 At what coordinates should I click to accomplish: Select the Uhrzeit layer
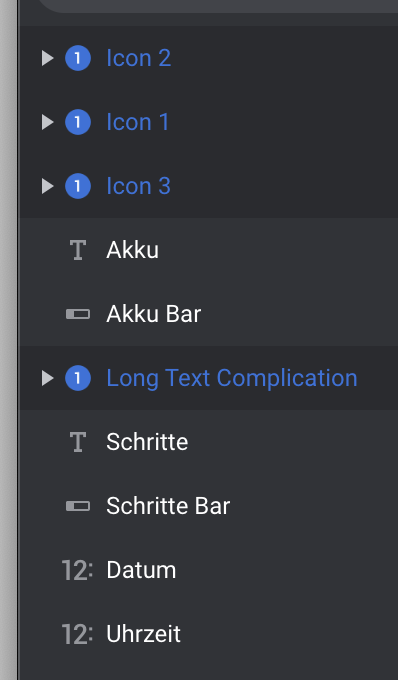click(209, 634)
